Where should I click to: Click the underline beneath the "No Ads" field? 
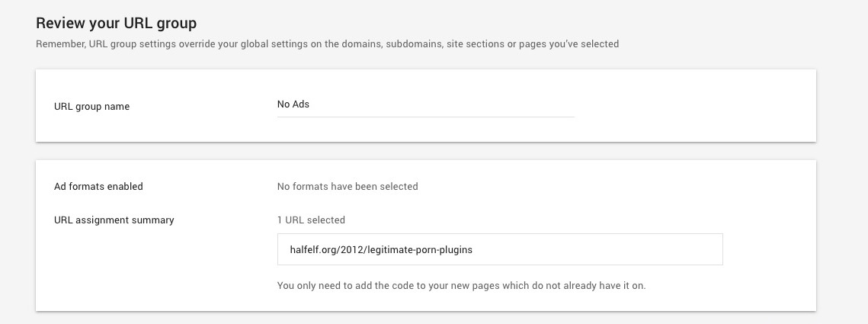425,117
